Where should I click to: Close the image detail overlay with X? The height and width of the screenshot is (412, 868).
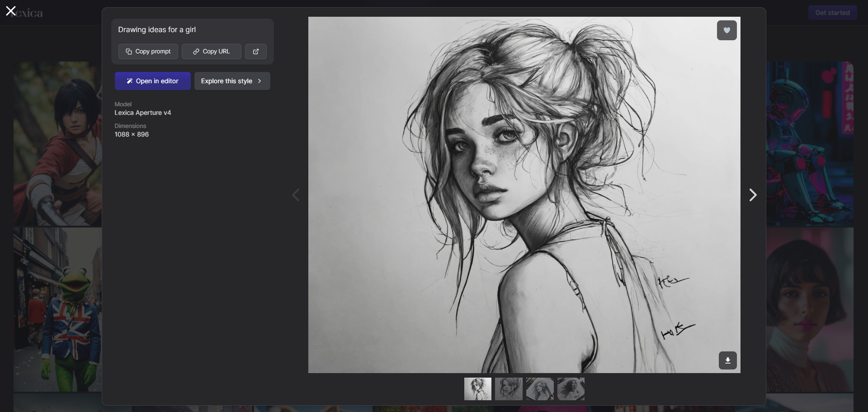point(11,11)
